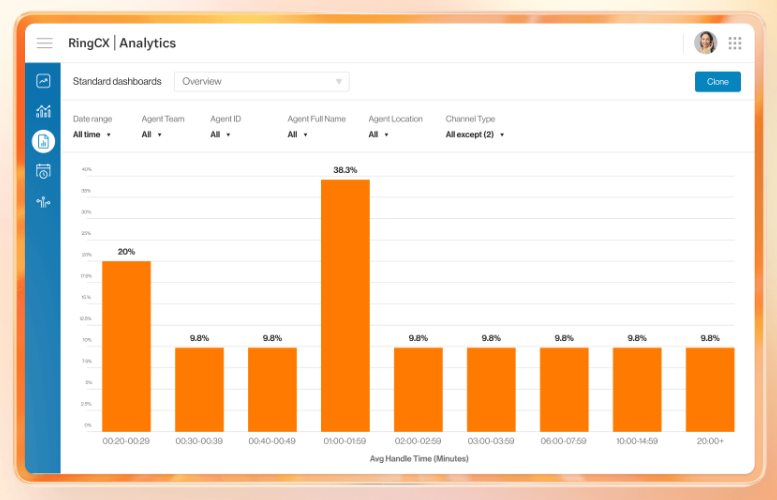Image resolution: width=777 pixels, height=500 pixels.
Task: Select the 00:40-00:49 chart bar
Action: tap(272, 389)
